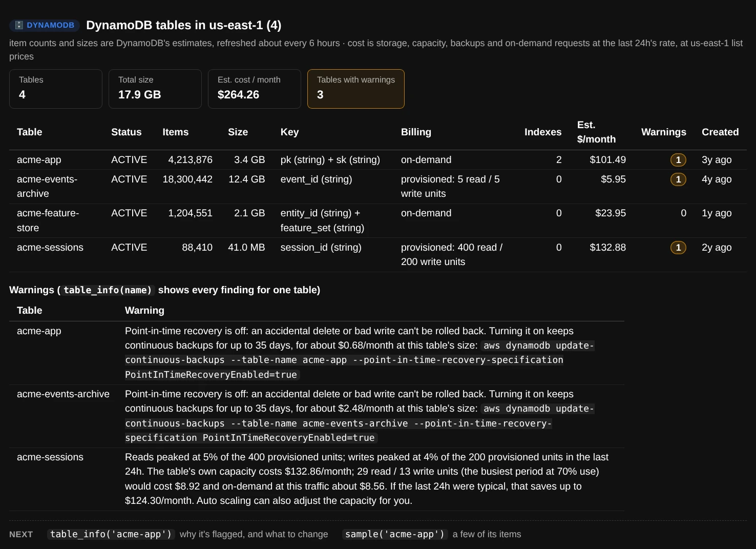Click the $132.88 cost cell

pyautogui.click(x=608, y=248)
